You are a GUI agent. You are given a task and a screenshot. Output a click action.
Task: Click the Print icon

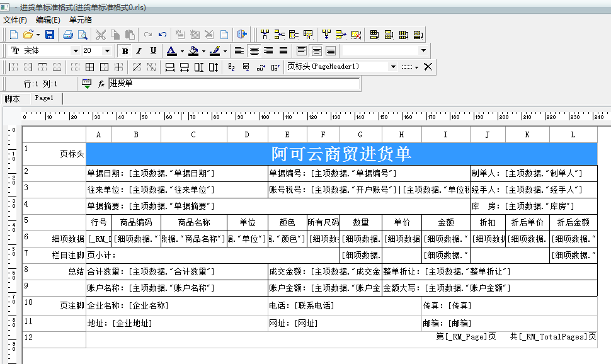pyautogui.click(x=69, y=35)
